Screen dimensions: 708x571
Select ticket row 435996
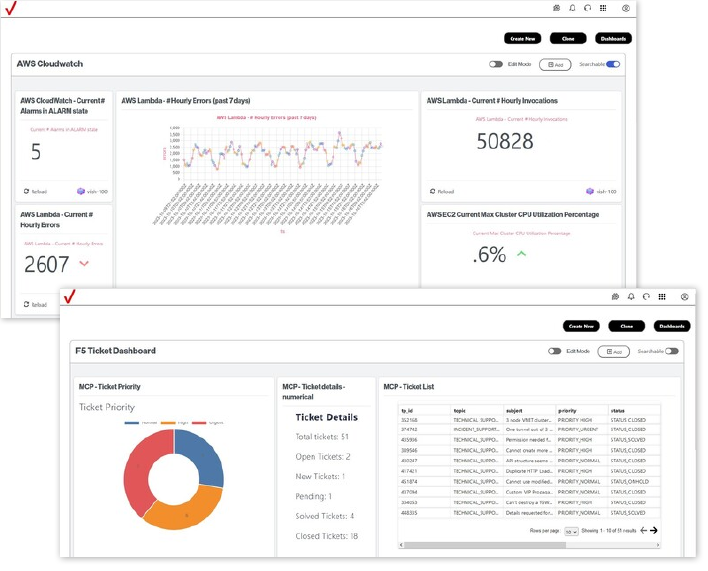click(529, 440)
